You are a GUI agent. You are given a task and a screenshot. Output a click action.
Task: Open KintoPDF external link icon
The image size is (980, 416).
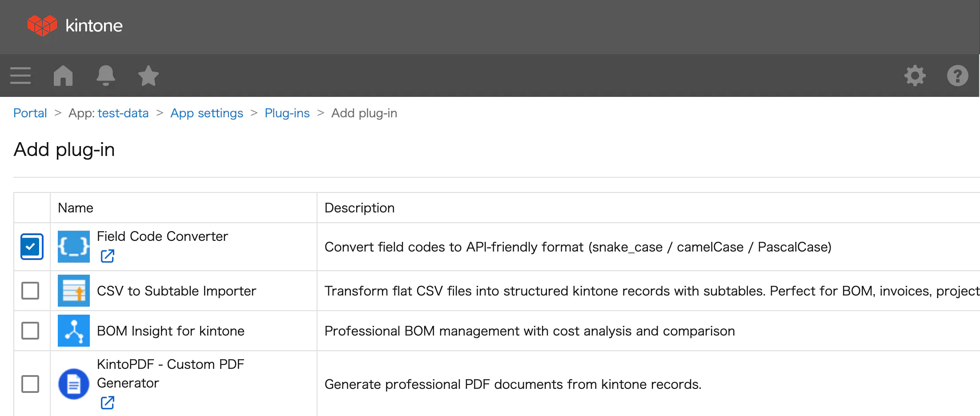[108, 403]
